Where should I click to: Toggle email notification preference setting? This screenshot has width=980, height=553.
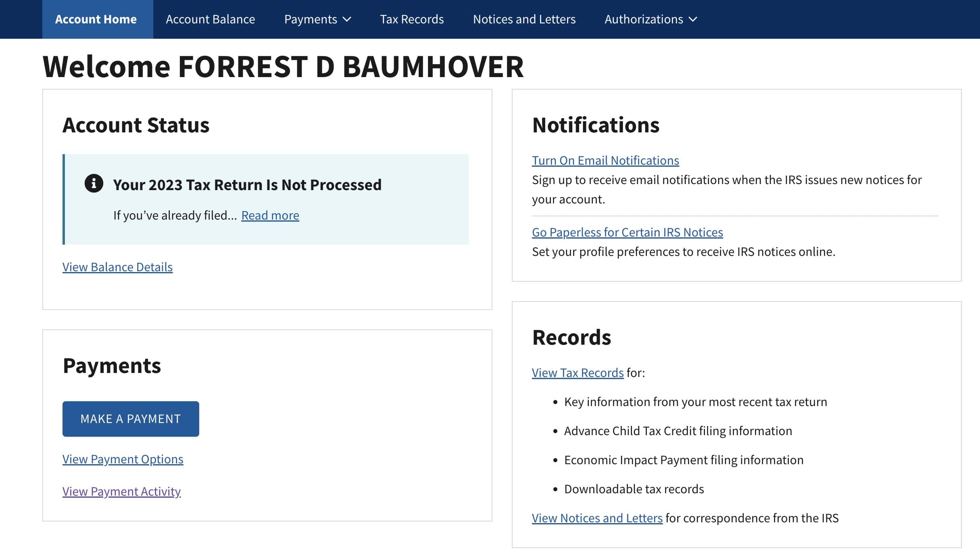[x=605, y=159]
